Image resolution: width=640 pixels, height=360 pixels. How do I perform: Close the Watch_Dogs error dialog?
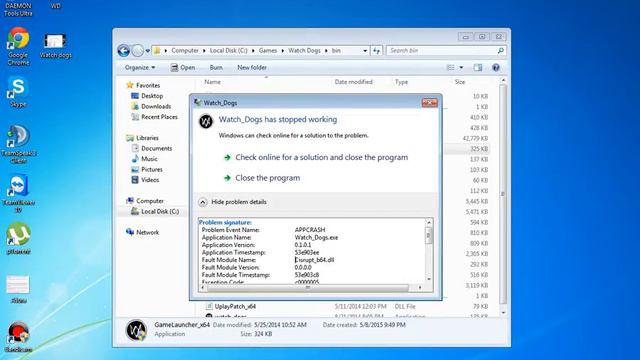(x=429, y=102)
